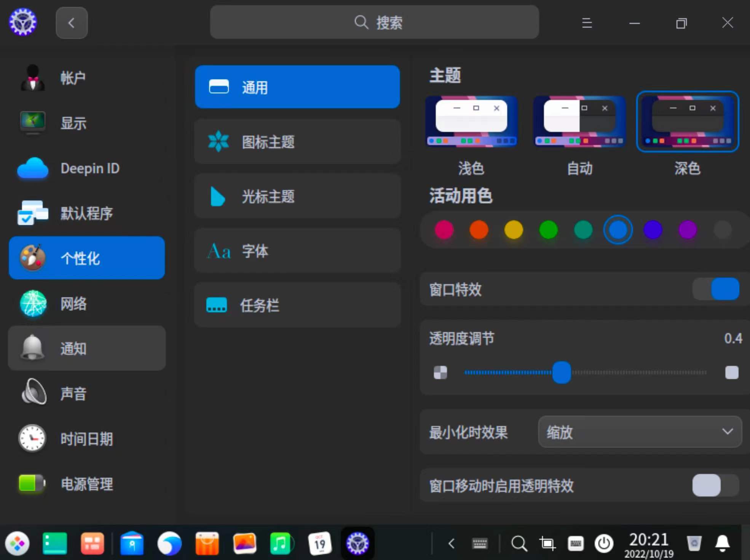Open 时间日期 date and time settings
The width and height of the screenshot is (750, 560).
86,439
